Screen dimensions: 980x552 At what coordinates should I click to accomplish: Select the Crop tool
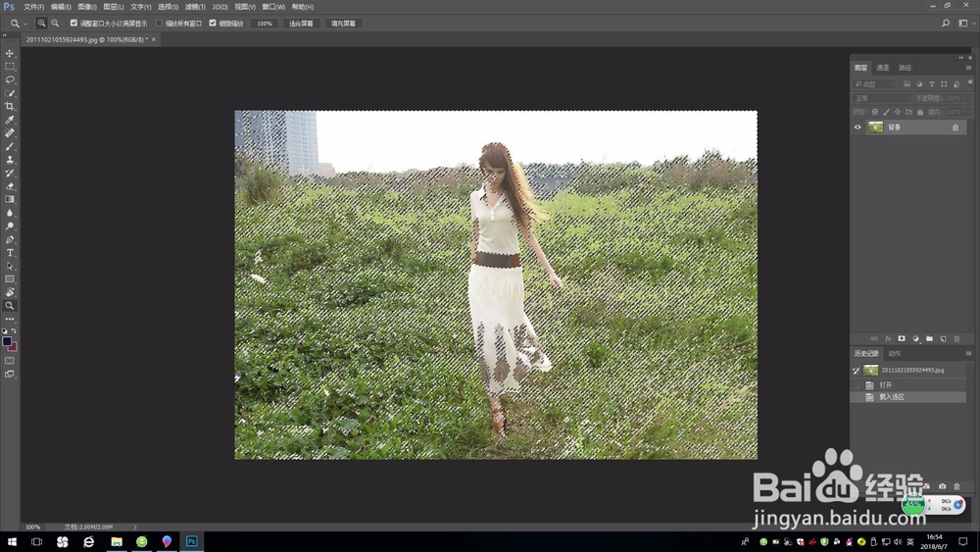(10, 106)
